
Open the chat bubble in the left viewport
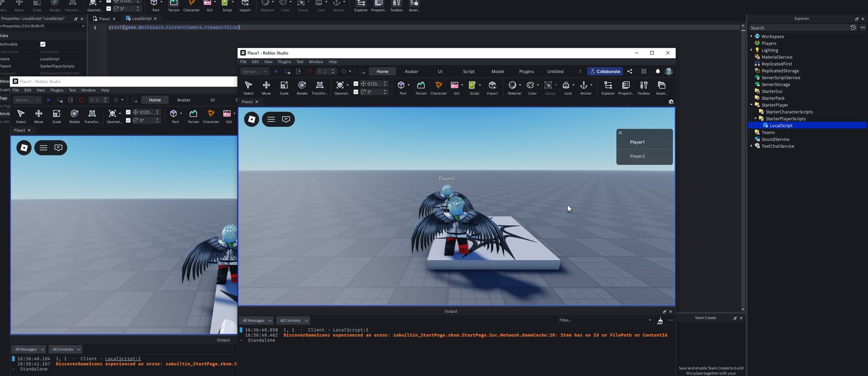(58, 148)
